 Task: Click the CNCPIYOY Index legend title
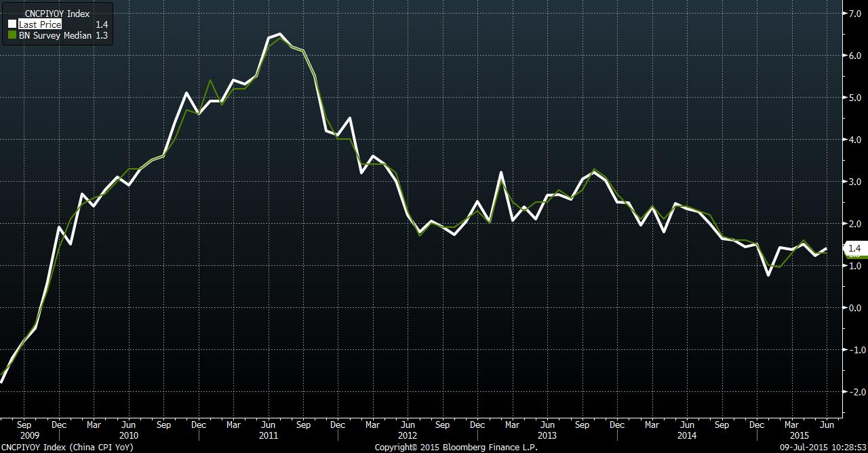pyautogui.click(x=52, y=14)
